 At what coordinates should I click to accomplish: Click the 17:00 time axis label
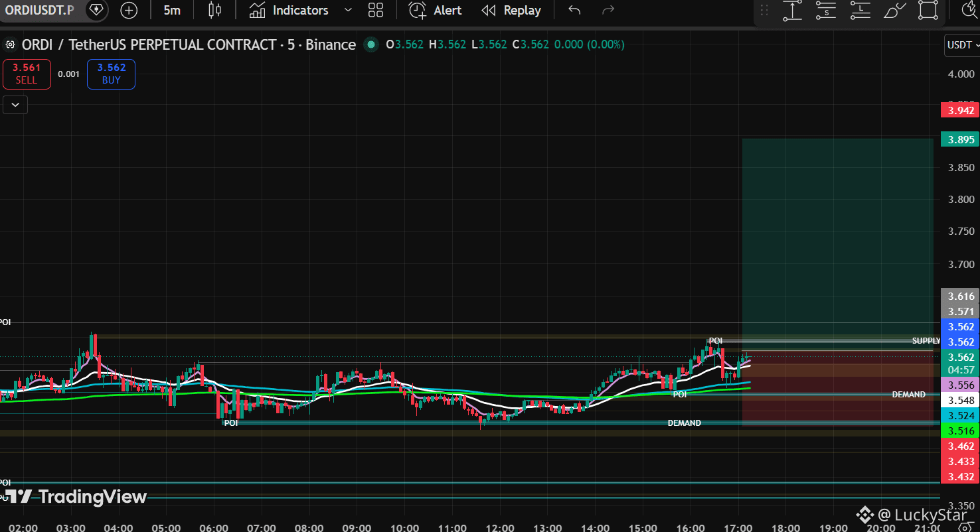[x=738, y=528]
